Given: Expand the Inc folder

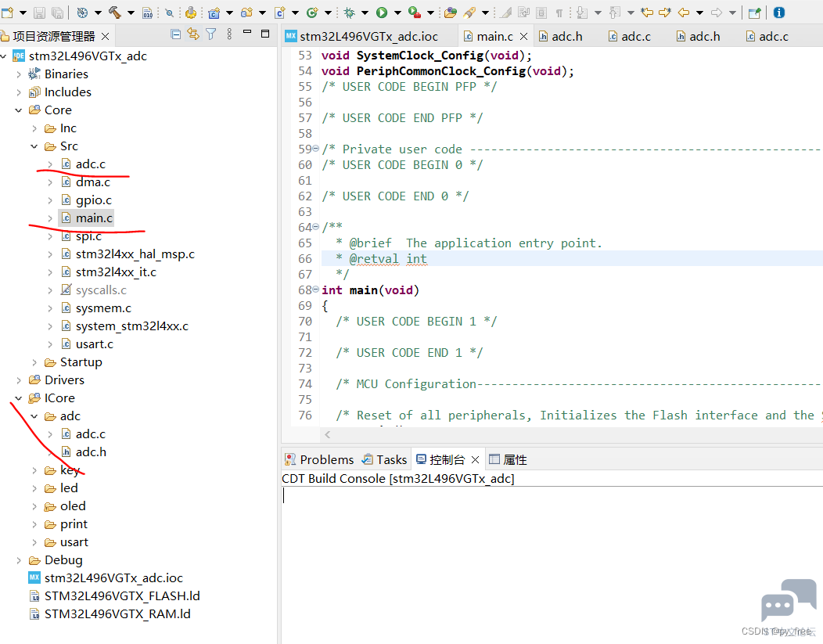Looking at the screenshot, I should tap(34, 128).
